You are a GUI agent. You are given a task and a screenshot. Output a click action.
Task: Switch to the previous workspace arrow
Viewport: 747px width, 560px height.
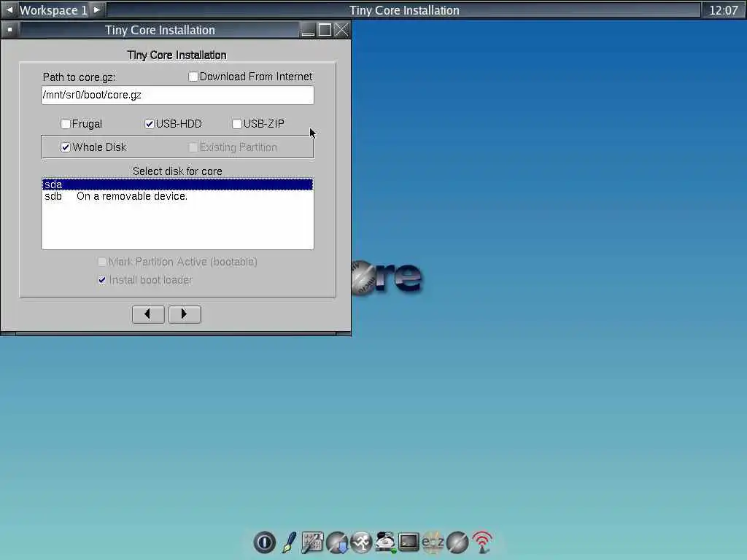coord(9,9)
